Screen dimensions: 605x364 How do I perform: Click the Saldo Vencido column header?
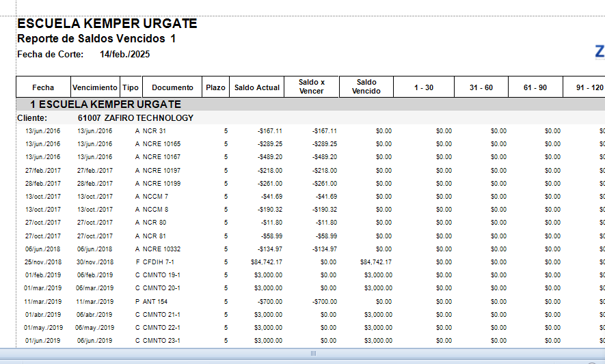366,87
